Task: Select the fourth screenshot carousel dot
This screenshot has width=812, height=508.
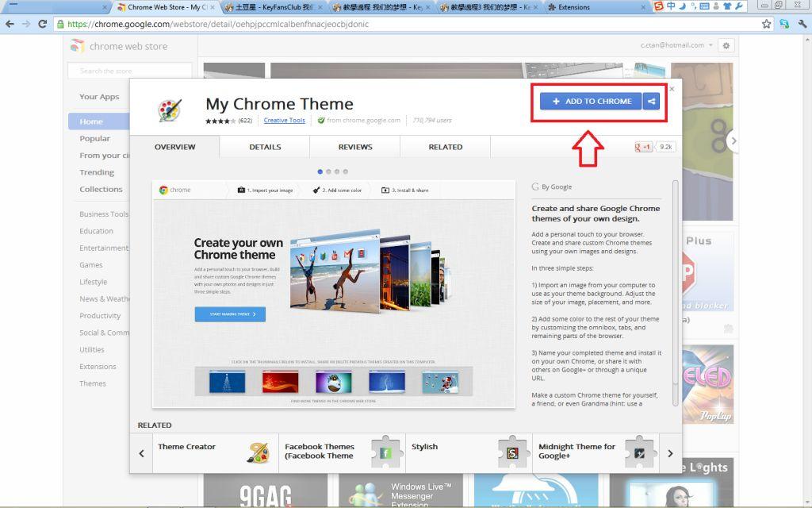Action: click(345, 171)
